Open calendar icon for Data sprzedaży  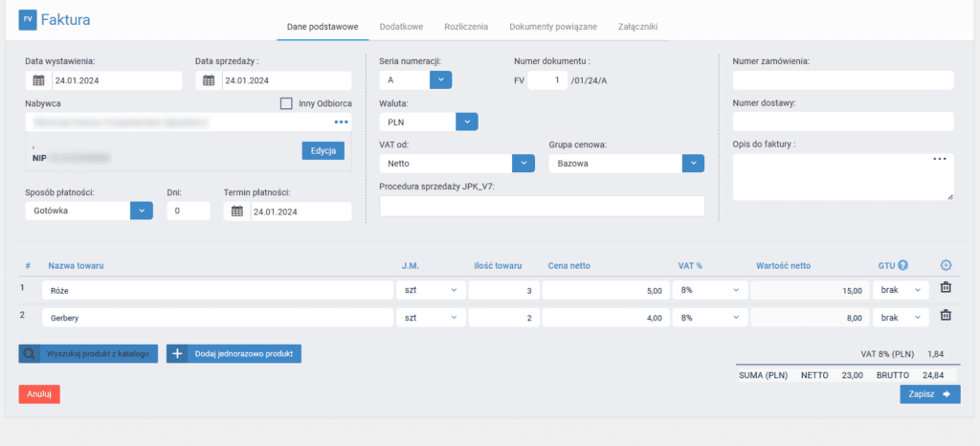click(209, 80)
